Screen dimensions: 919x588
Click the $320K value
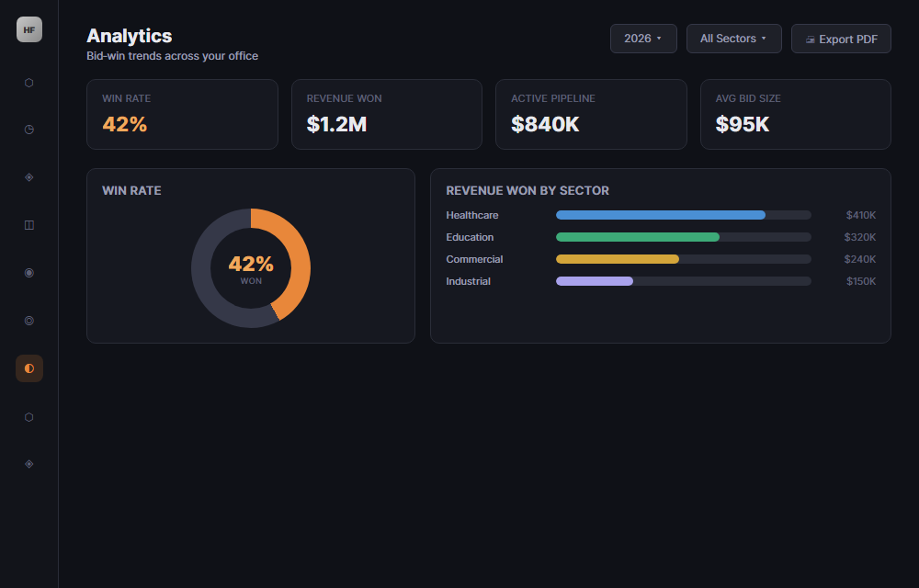[x=860, y=237]
